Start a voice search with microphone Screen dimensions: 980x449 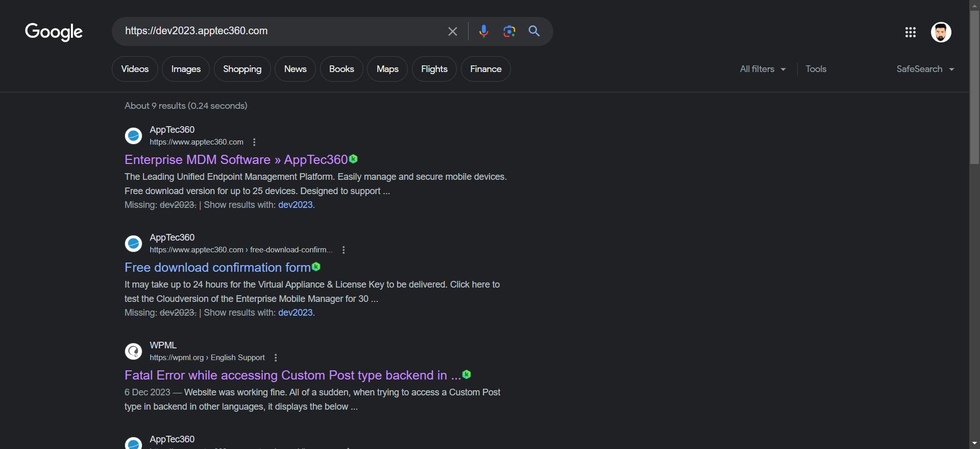click(483, 31)
